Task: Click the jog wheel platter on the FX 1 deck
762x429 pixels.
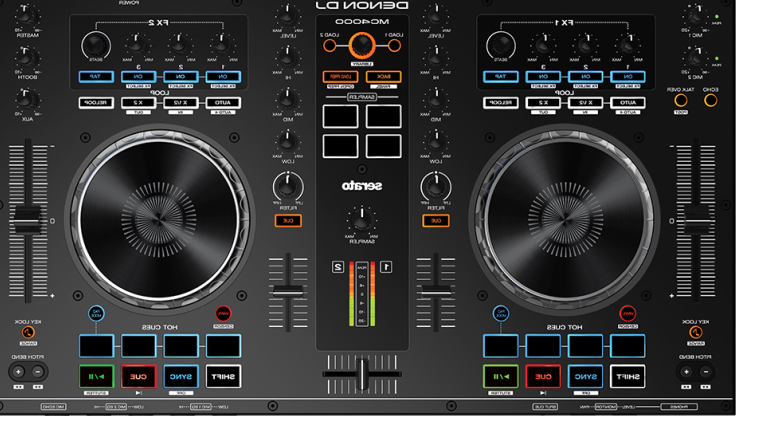Action: 565,220
